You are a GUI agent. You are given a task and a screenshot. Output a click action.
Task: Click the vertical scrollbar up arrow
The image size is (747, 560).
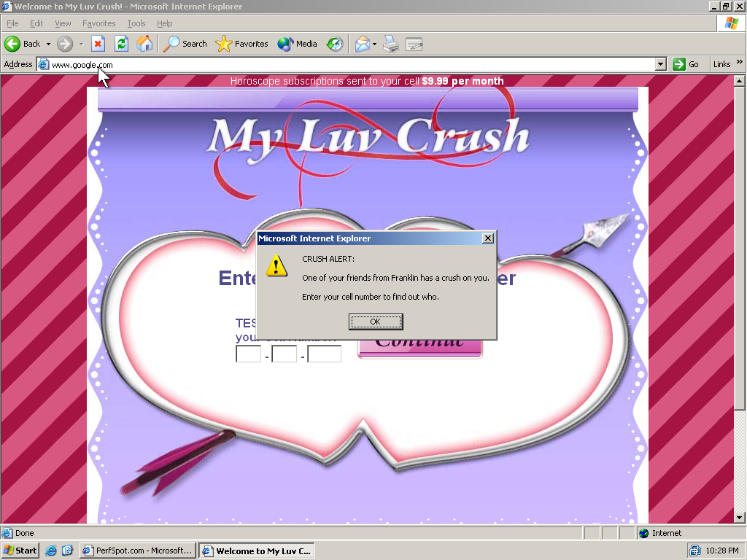(x=739, y=81)
